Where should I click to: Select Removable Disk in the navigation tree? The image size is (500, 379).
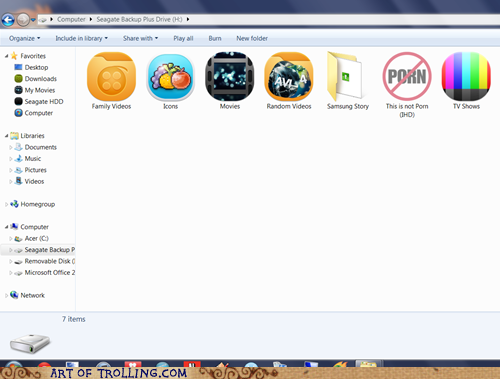click(50, 261)
